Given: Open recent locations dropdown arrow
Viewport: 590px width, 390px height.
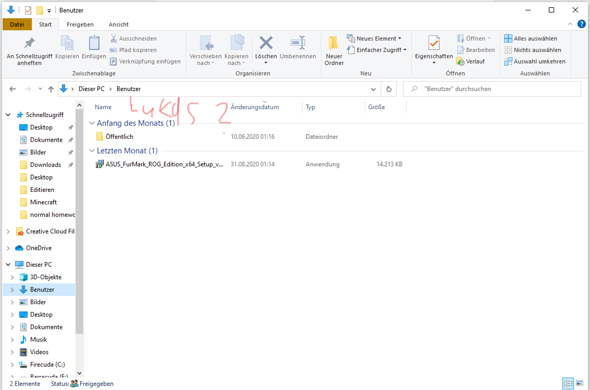Looking at the screenshot, I should [x=40, y=89].
